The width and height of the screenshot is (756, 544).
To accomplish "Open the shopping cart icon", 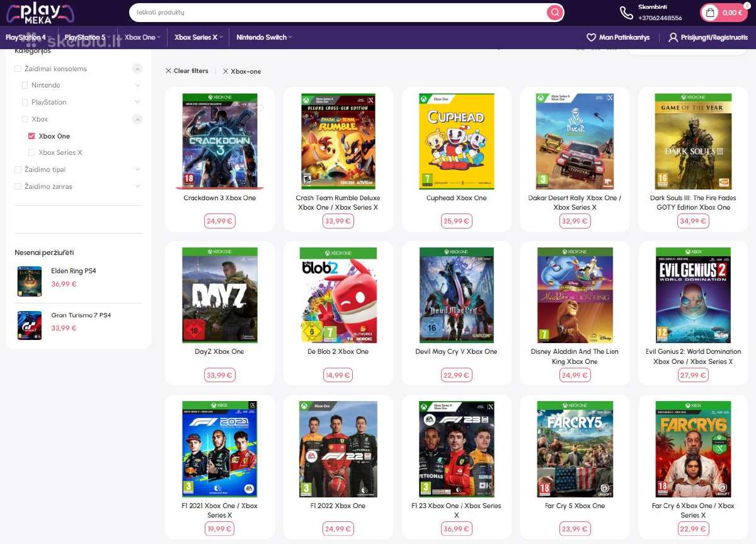I will click(711, 13).
